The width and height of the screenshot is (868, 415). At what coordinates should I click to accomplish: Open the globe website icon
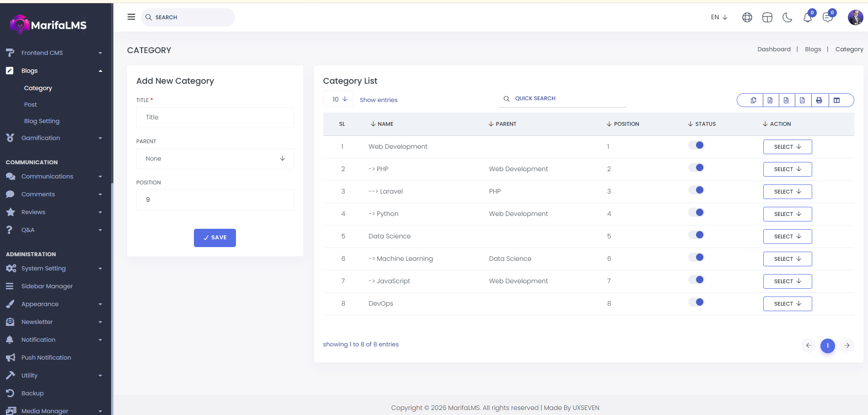point(747,17)
